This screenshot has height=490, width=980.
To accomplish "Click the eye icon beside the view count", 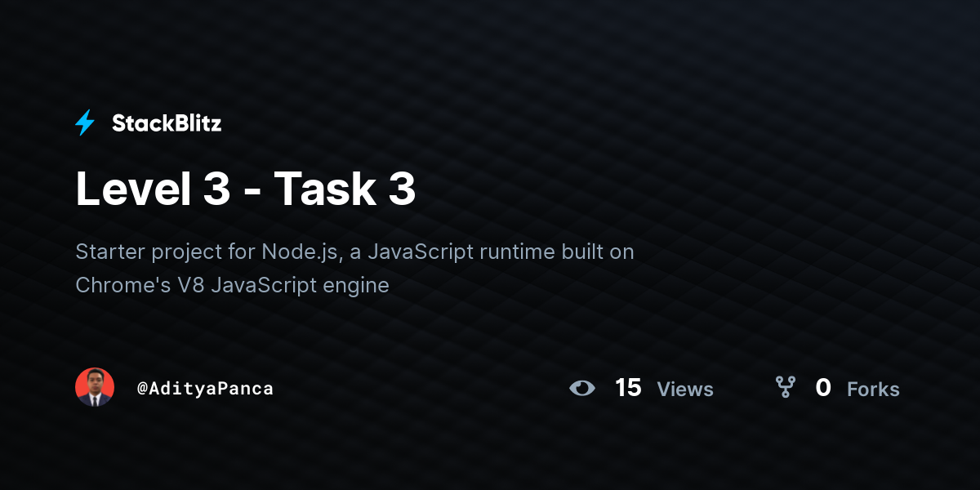I will click(582, 388).
